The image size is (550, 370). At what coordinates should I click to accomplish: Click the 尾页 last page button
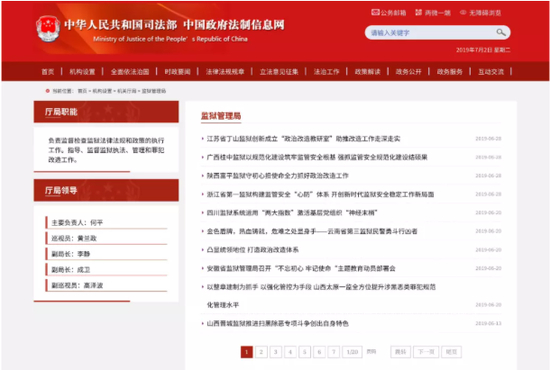(451, 352)
